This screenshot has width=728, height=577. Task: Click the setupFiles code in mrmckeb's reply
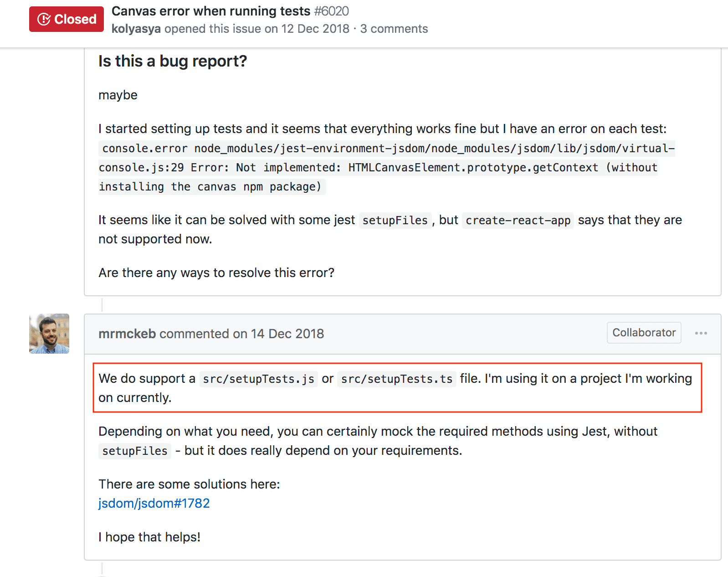tap(135, 451)
